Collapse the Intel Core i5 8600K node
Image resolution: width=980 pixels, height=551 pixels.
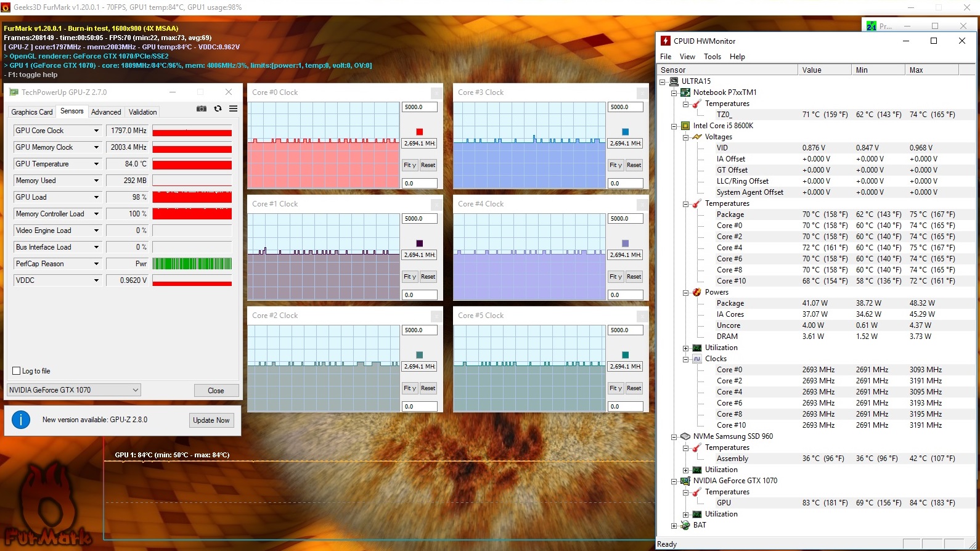tap(674, 126)
